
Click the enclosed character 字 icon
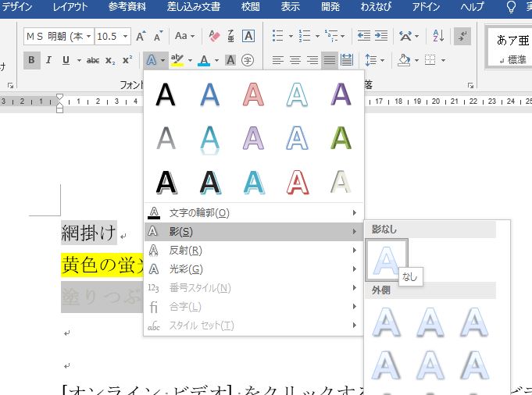tap(248, 60)
